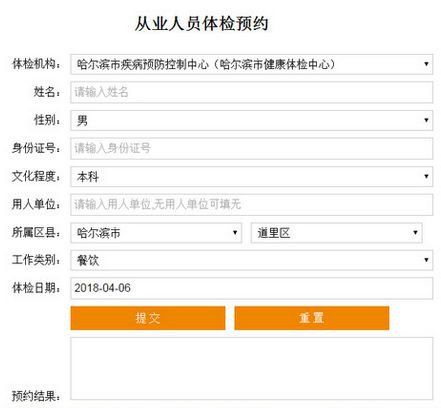Viewport: 441px width, 408px height.
Task: Open the 哈尔滨市 city dropdown
Action: (x=156, y=233)
